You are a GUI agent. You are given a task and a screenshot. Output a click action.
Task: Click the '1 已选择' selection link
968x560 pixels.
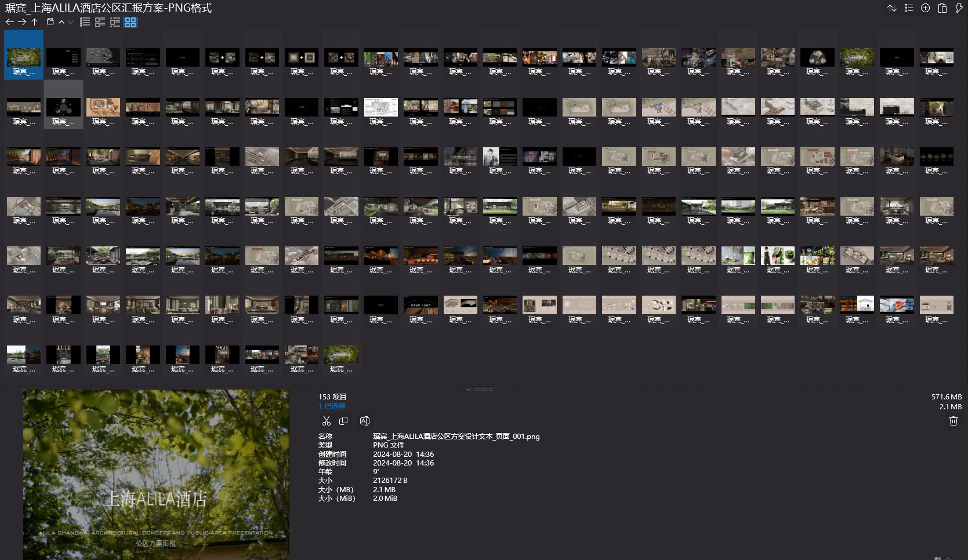click(x=332, y=406)
